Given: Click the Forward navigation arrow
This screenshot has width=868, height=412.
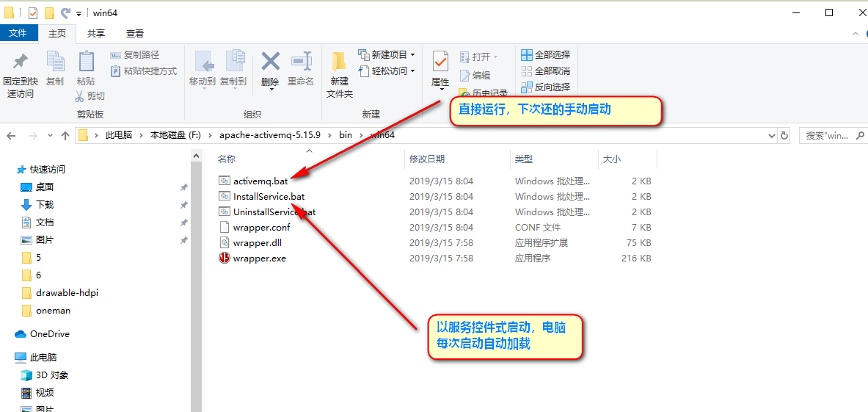Looking at the screenshot, I should click(x=32, y=135).
